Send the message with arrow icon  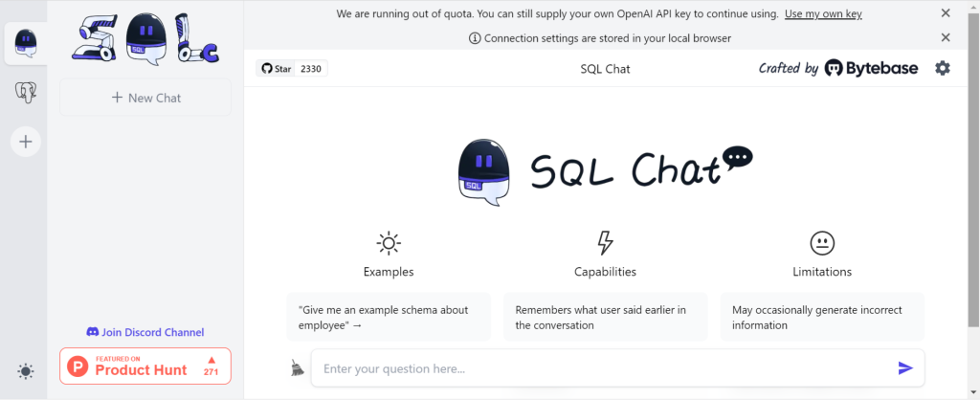pyautogui.click(x=905, y=368)
